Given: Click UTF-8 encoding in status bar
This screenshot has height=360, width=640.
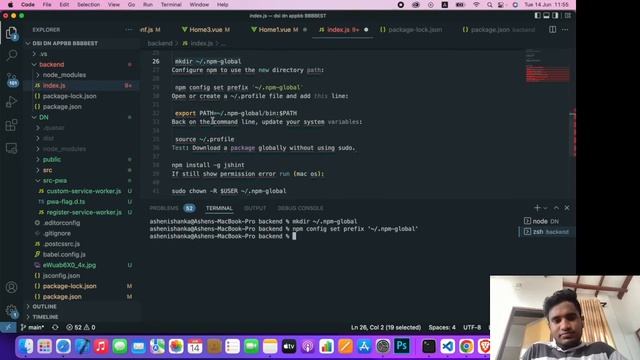Looking at the screenshot, I should click(x=472, y=327).
